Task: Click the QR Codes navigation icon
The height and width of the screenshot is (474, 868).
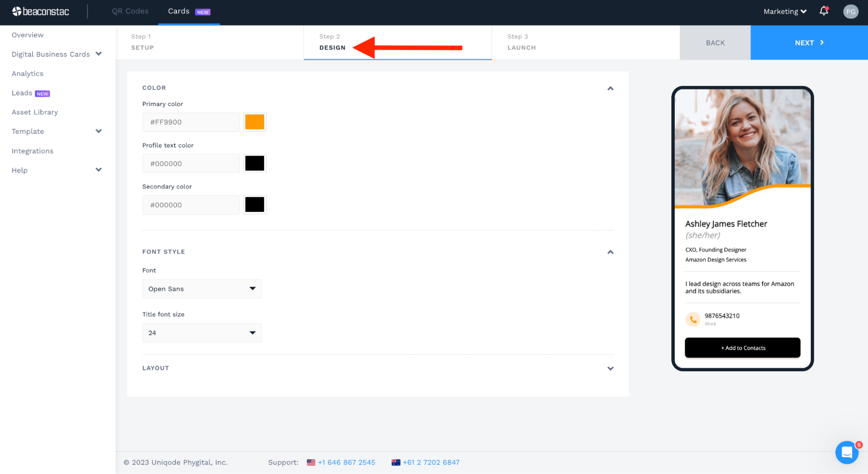Action: tap(129, 11)
